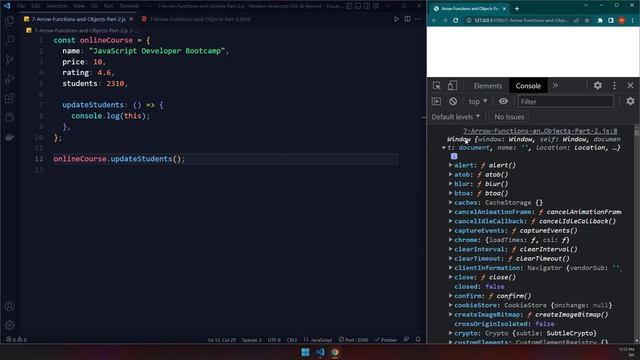This screenshot has width=640, height=360.
Task: Click Spaces: 2 indentation setting
Action: pyautogui.click(x=251, y=340)
